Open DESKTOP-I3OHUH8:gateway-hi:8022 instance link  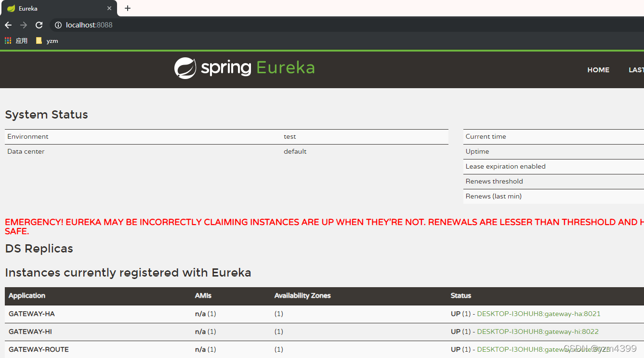(538, 331)
